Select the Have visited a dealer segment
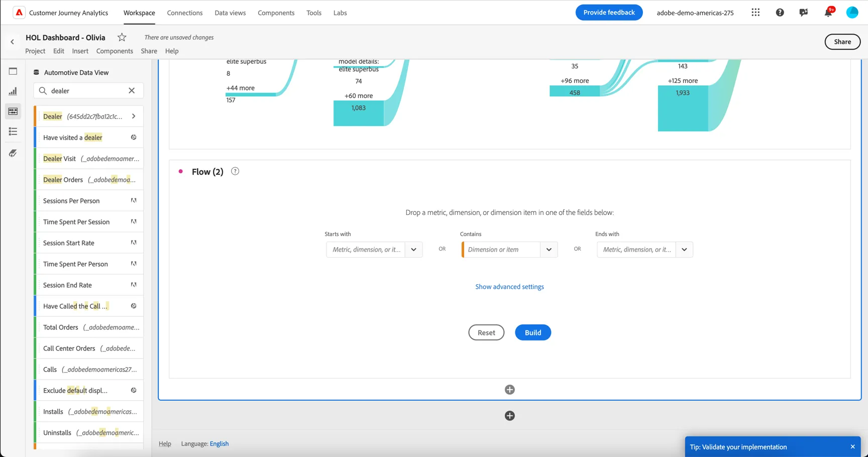Screen dimensions: 868x457 point(89,138)
